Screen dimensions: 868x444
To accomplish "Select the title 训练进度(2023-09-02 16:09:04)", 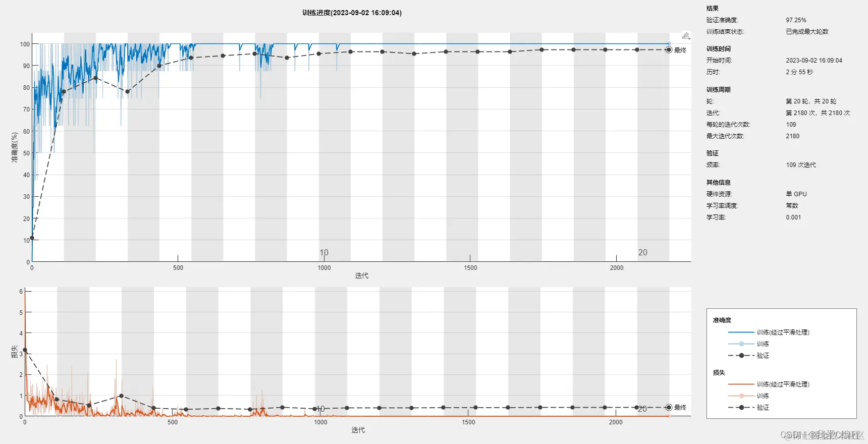I will coord(352,13).
